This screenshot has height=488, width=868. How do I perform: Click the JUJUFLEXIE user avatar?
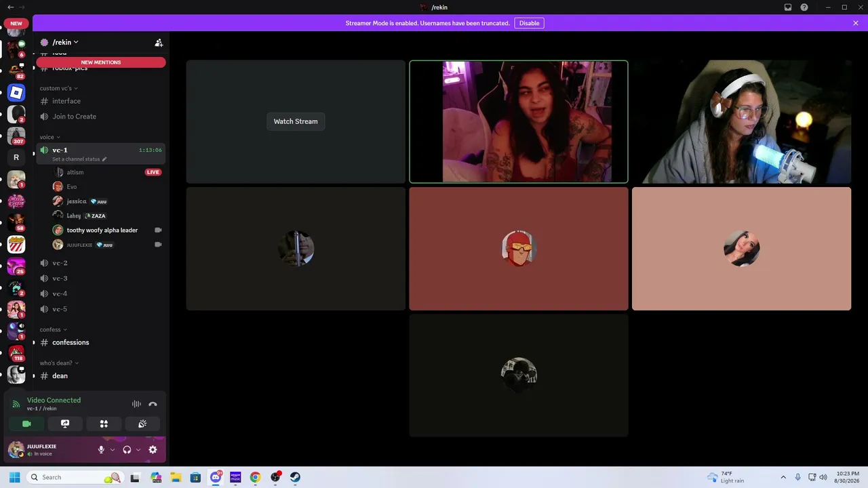tap(16, 449)
